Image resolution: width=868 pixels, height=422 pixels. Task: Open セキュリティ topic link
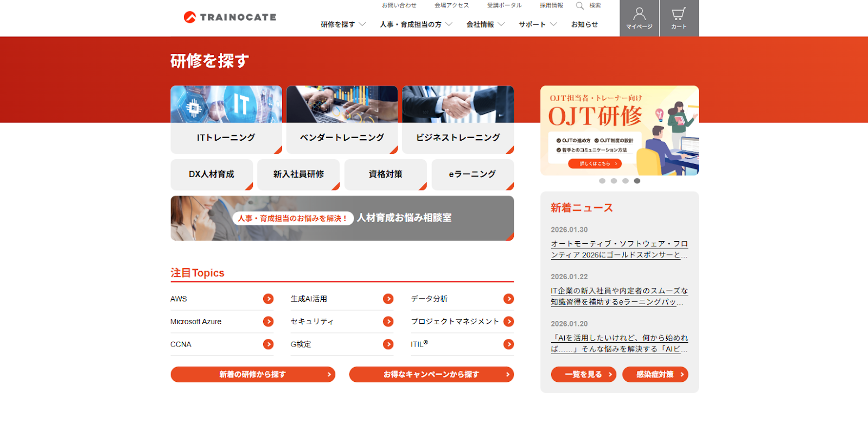pos(312,322)
